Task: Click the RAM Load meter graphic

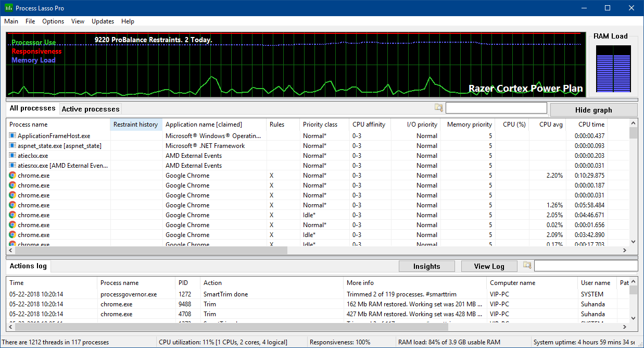Action: [613, 68]
